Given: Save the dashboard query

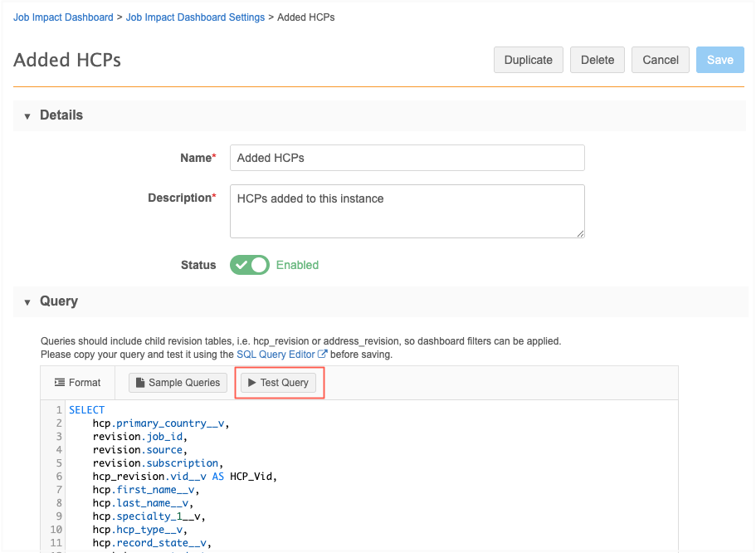Looking at the screenshot, I should (720, 60).
